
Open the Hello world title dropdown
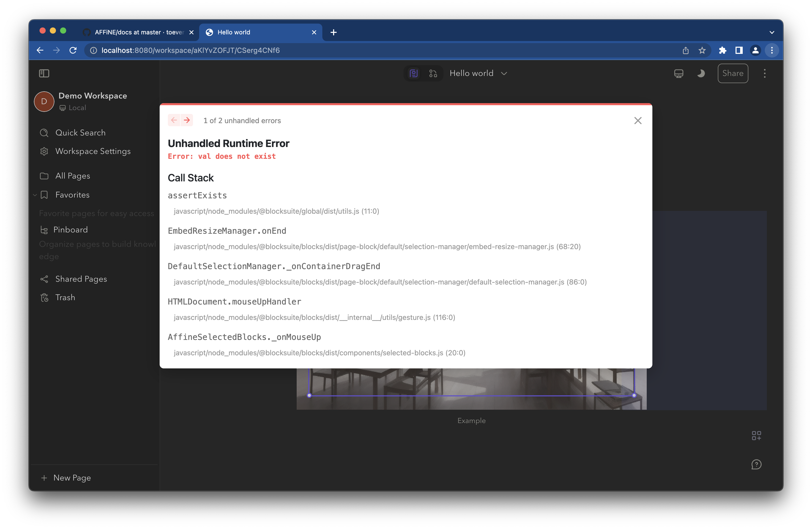pos(505,73)
